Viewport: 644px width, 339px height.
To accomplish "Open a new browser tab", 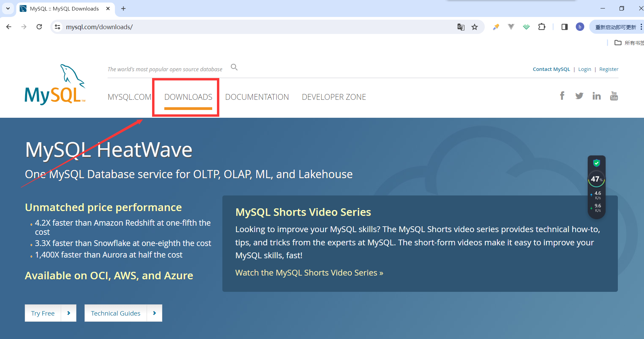I will pos(124,8).
